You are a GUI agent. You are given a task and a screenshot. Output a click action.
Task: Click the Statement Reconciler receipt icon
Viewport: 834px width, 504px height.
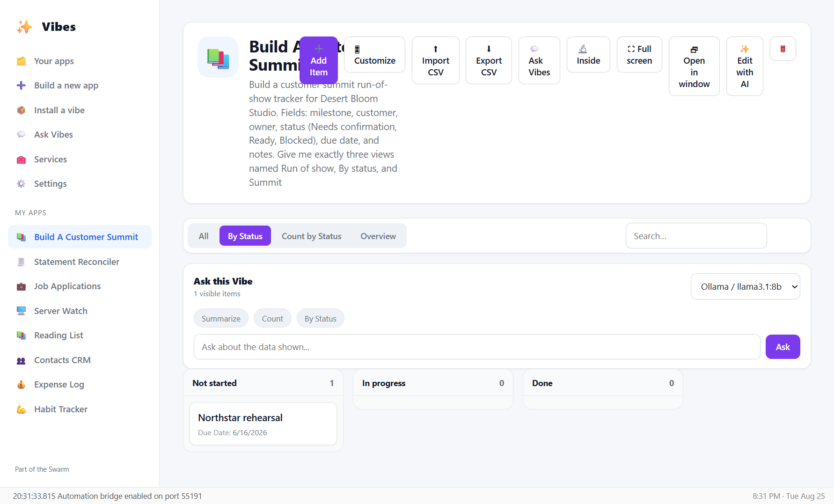point(21,262)
